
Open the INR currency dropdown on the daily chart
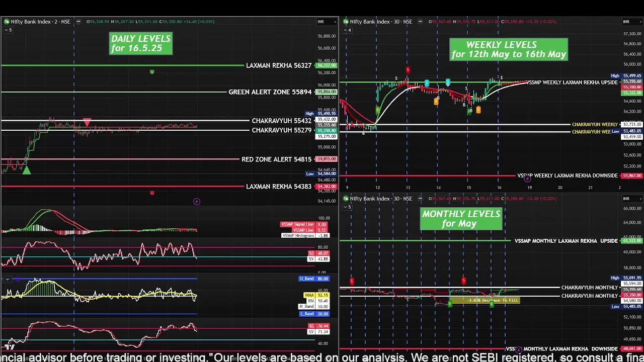coord(326,22)
